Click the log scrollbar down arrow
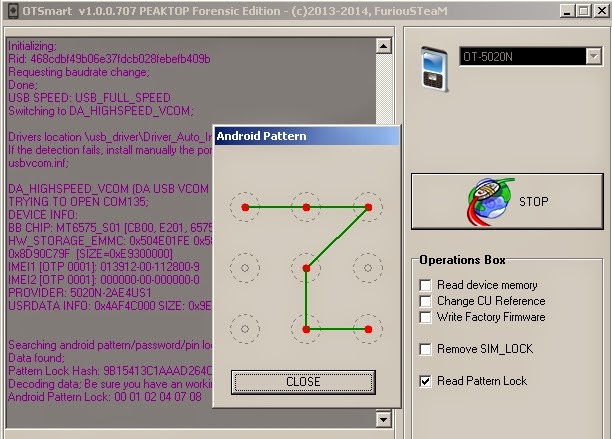Viewport: 612px width, 439px height. [384, 420]
